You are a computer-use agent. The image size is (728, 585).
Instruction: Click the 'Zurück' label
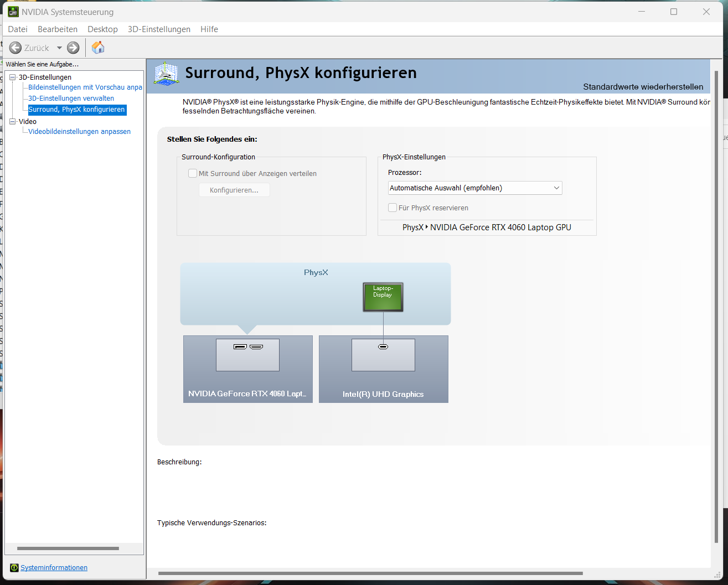pos(37,48)
